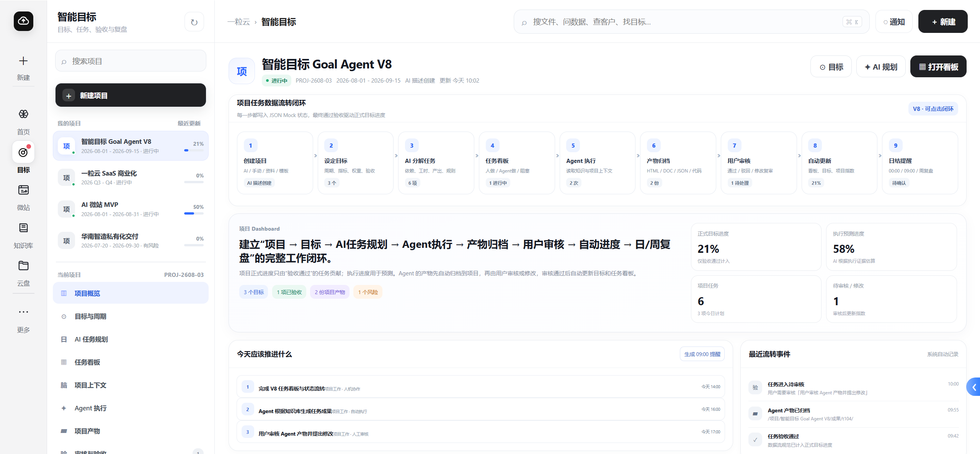This screenshot has width=980, height=454.
Task: Focus the global search field
Action: click(691, 22)
